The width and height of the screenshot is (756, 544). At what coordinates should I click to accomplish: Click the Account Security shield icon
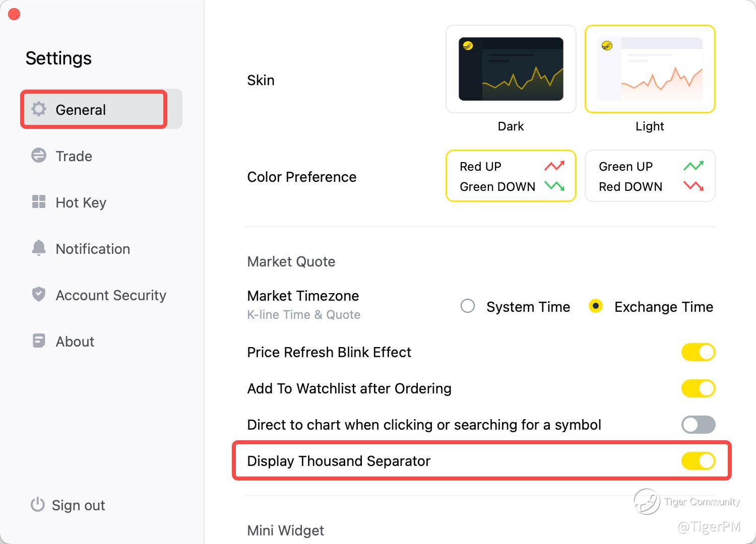[x=39, y=294]
